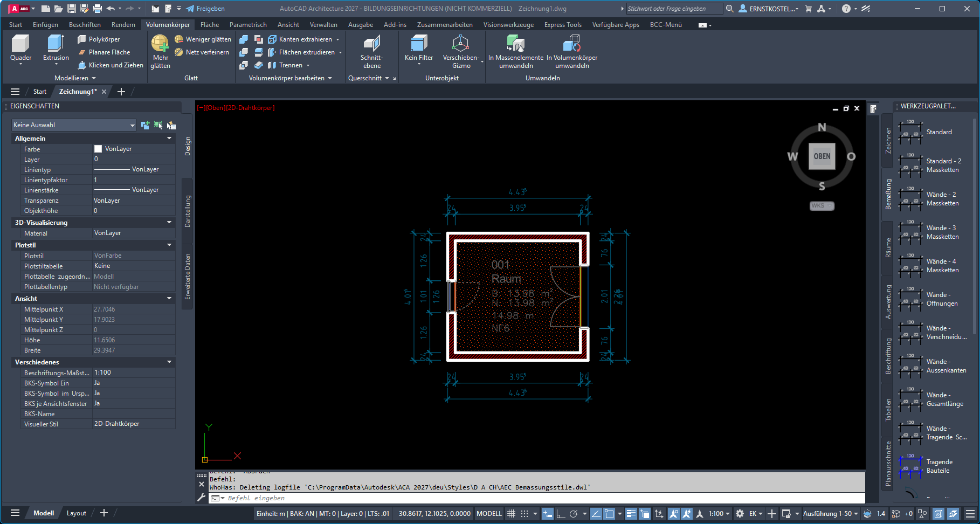980x524 pixels.
Task: Collapse the 3D-Visualisierung section
Action: 169,223
